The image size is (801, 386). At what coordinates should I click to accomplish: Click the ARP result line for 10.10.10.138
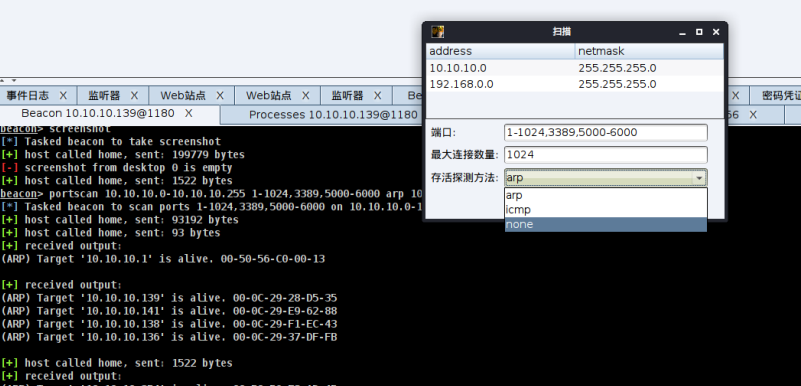169,324
